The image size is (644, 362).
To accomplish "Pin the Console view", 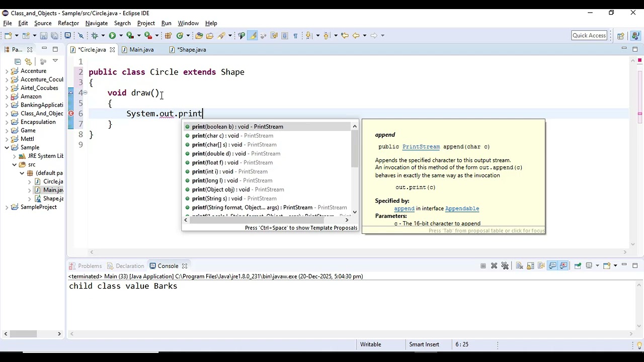I will 578,266.
